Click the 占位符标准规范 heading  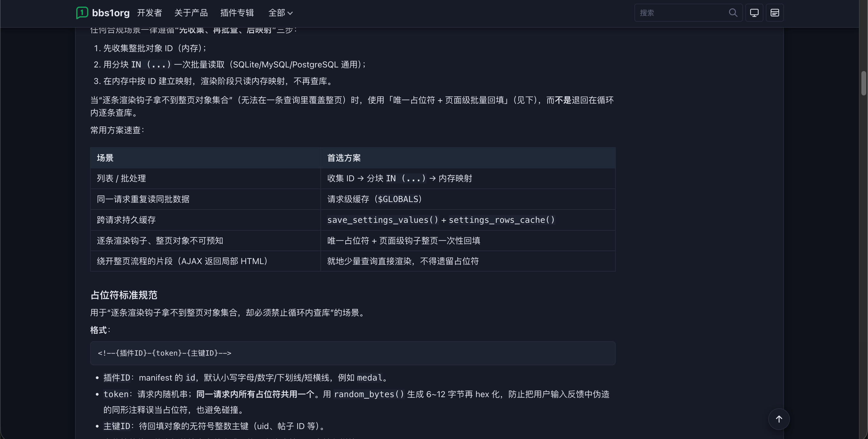[124, 295]
